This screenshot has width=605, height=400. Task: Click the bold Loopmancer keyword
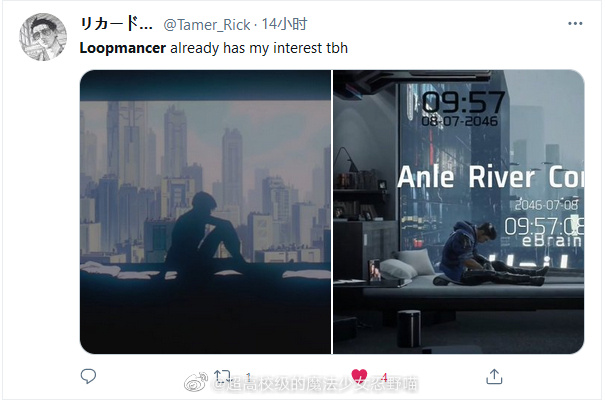(x=123, y=48)
